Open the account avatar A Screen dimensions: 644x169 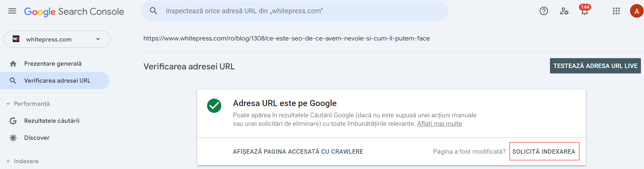(637, 11)
